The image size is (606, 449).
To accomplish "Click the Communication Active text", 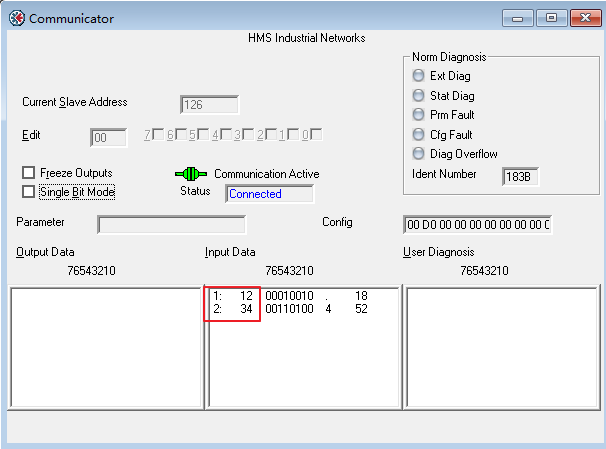I will click(267, 174).
